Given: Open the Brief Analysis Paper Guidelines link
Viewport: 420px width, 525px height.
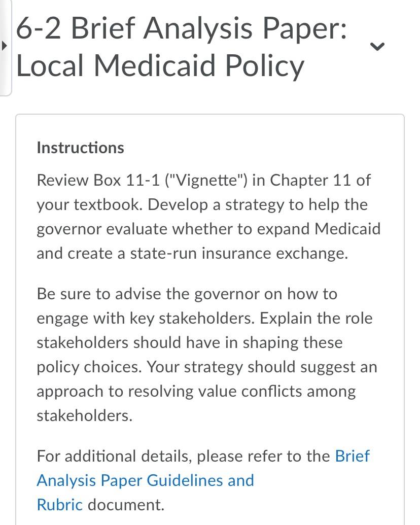Looking at the screenshot, I should click(145, 480).
